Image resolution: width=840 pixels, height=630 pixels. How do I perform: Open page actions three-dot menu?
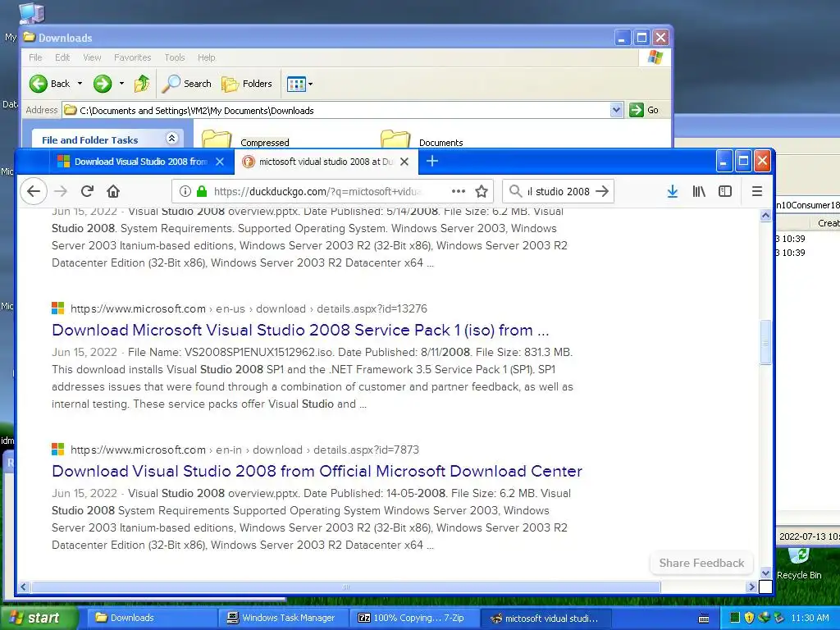pyautogui.click(x=459, y=191)
